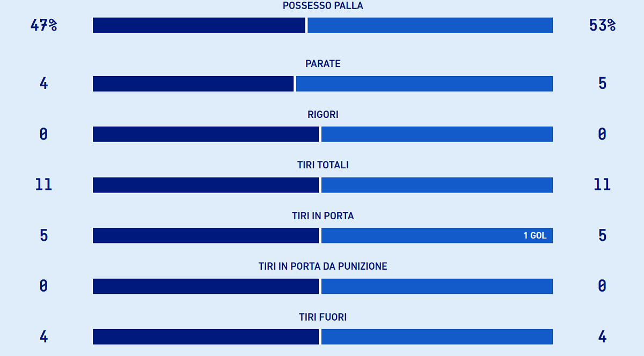This screenshot has width=644, height=356.
Task: Select the TIRI IN PORTA label
Action: tap(323, 216)
